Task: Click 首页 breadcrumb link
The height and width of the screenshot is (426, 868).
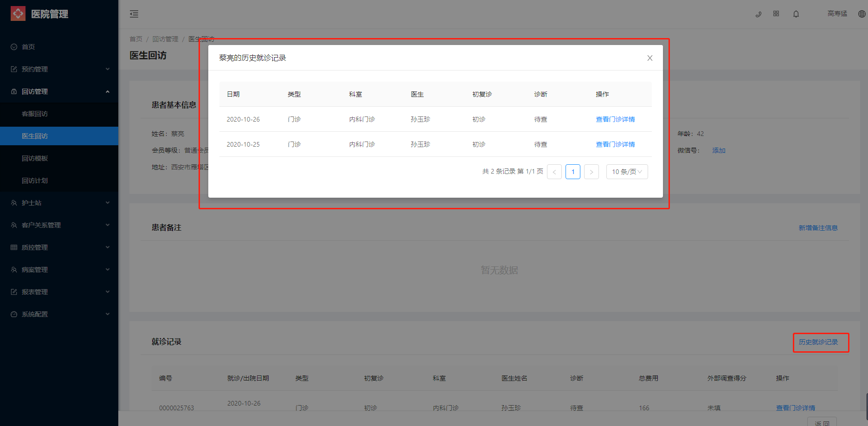Action: [136, 39]
